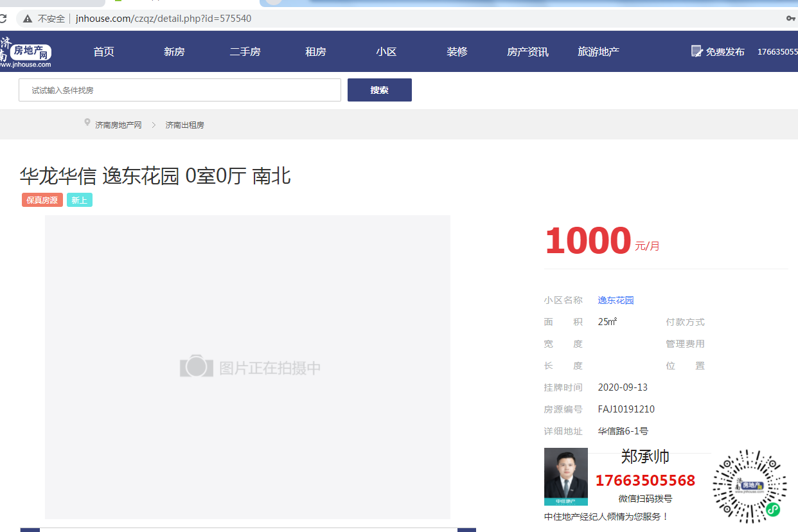Image resolution: width=798 pixels, height=532 pixels.
Task: Click the location pin breadcrumb icon
Action: (87, 123)
